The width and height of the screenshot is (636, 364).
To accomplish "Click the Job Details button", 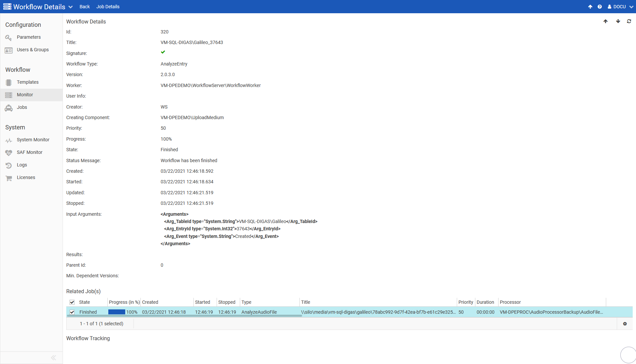I will pos(108,7).
